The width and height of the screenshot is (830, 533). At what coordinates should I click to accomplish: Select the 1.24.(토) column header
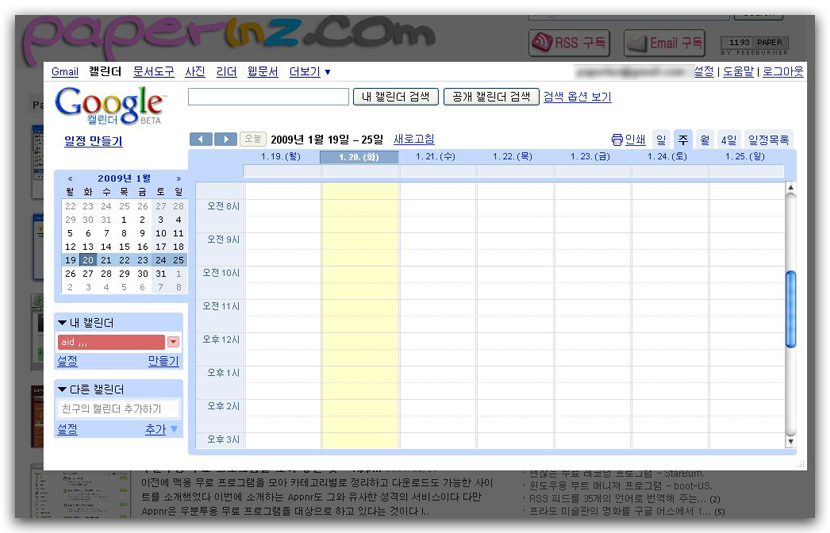(x=667, y=157)
